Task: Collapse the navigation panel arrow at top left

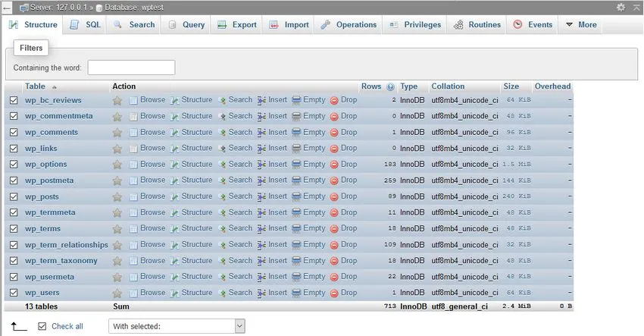Action: (7, 8)
